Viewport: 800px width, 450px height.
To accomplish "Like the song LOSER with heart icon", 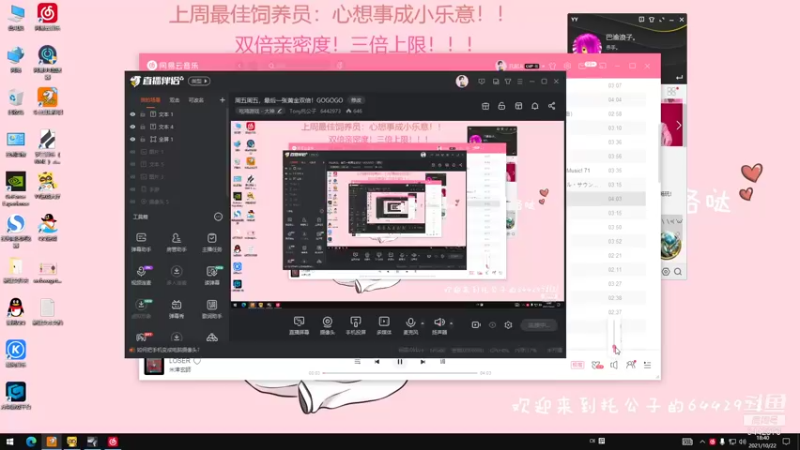I will [197, 361].
